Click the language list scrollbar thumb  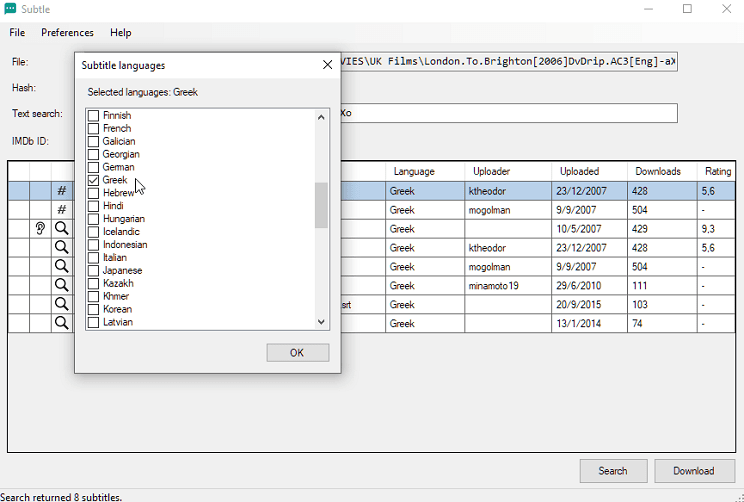point(321,205)
